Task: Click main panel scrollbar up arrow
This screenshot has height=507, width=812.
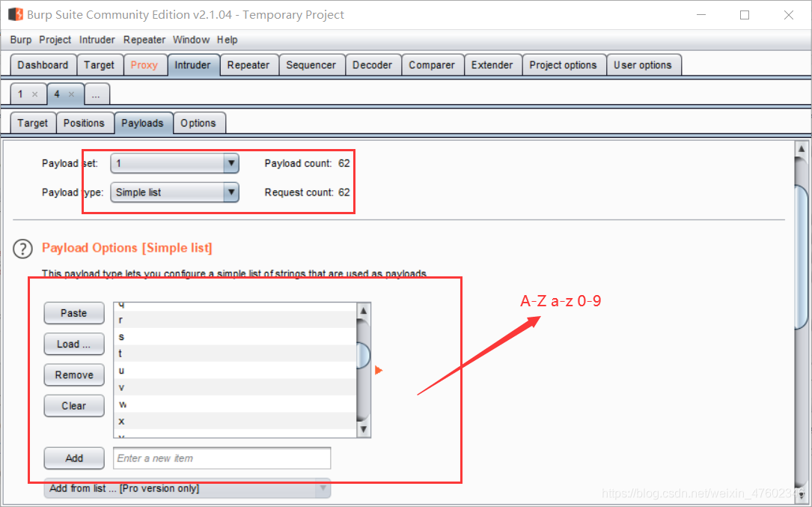Action: coord(801,149)
